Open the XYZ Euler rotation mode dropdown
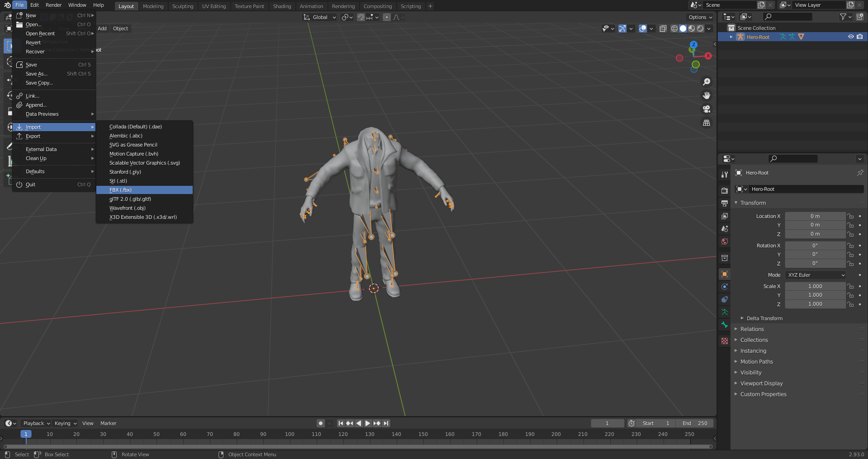 pos(816,275)
